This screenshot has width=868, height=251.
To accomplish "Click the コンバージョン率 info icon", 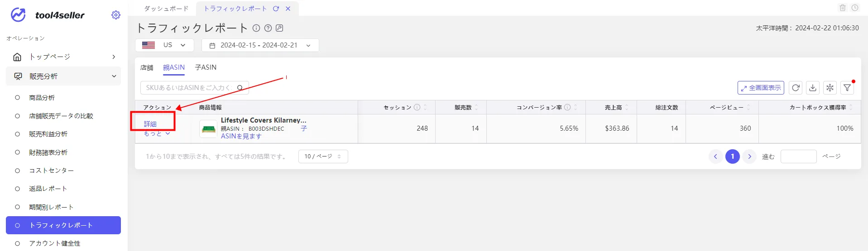I will pyautogui.click(x=567, y=107).
